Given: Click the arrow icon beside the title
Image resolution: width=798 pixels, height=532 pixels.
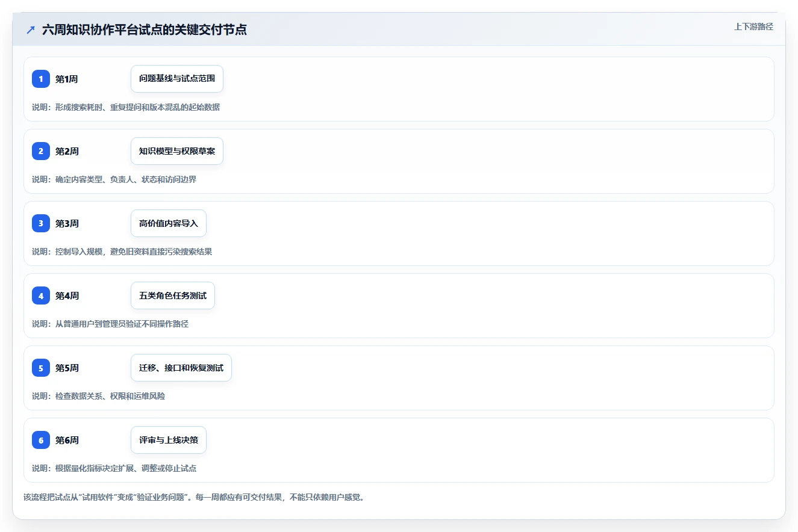Looking at the screenshot, I should (31, 29).
